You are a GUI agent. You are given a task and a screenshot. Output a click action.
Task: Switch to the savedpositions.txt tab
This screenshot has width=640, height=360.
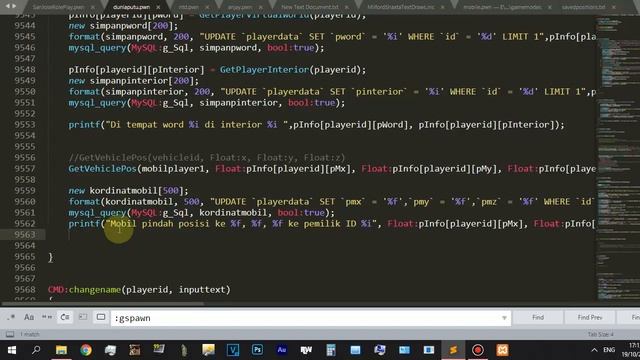[x=583, y=7]
